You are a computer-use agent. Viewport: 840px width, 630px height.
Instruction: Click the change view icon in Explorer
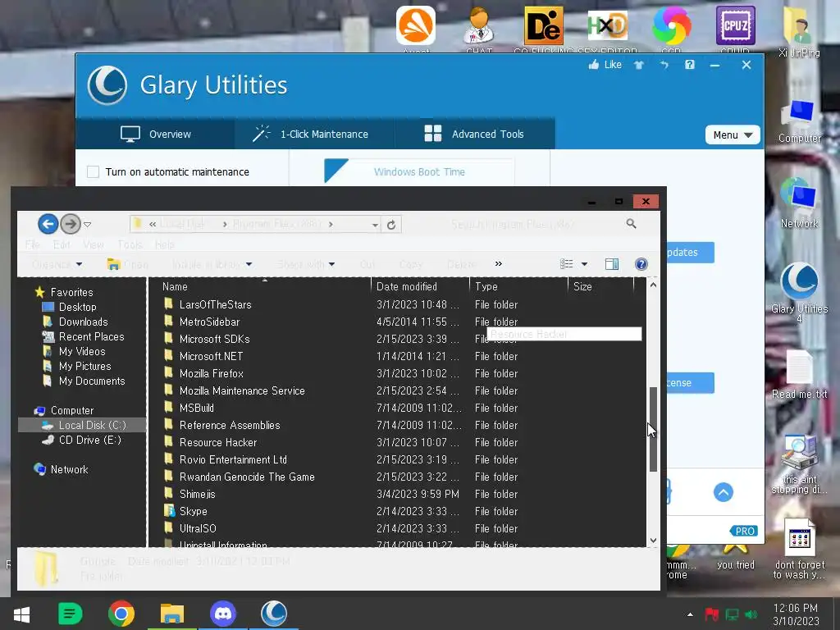click(566, 263)
